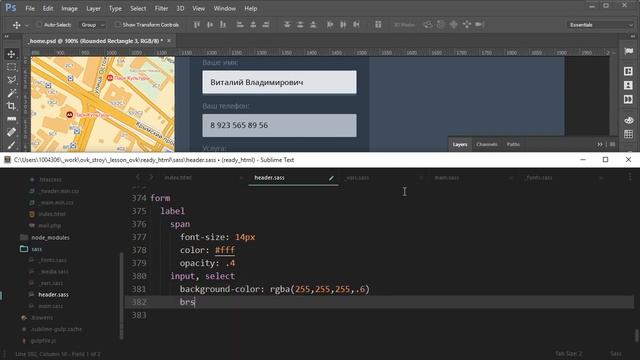Open gulpfile.js in the sidebar tree
This screenshot has height=360, width=640.
click(43, 340)
